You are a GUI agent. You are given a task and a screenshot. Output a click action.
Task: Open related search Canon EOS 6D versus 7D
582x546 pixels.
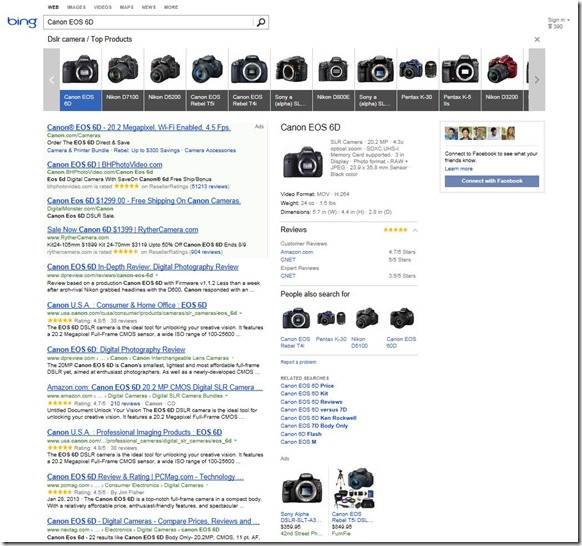pos(314,410)
